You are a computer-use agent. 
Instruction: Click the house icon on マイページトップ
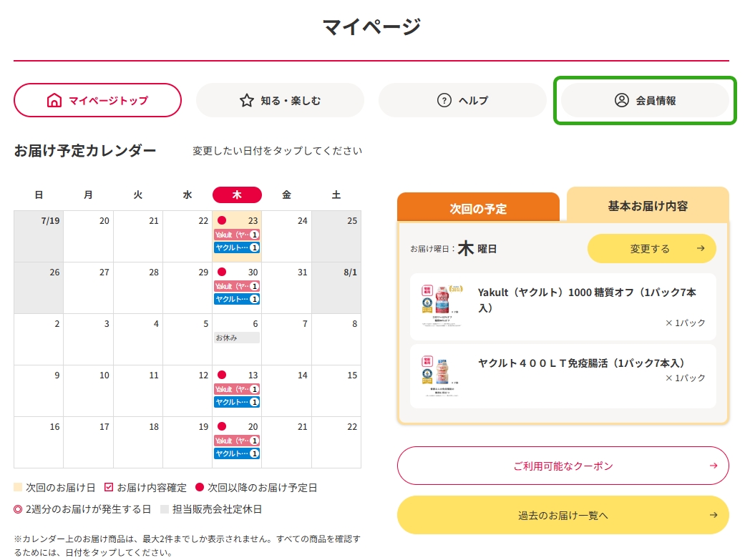click(x=54, y=100)
